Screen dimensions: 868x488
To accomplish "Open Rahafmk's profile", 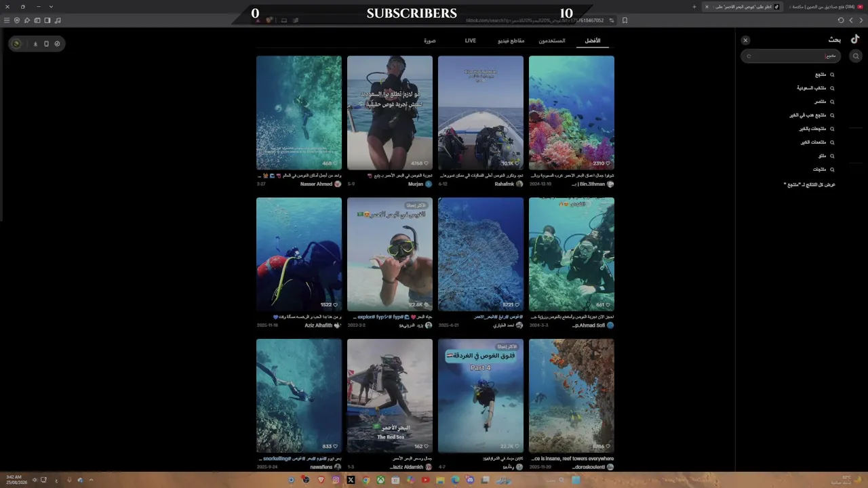I will (509, 184).
